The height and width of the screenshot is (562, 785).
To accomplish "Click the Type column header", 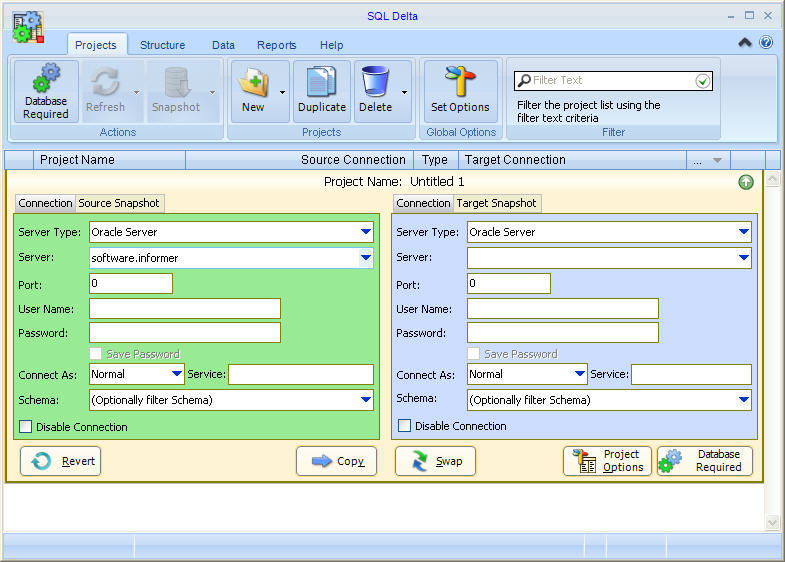I will click(436, 160).
